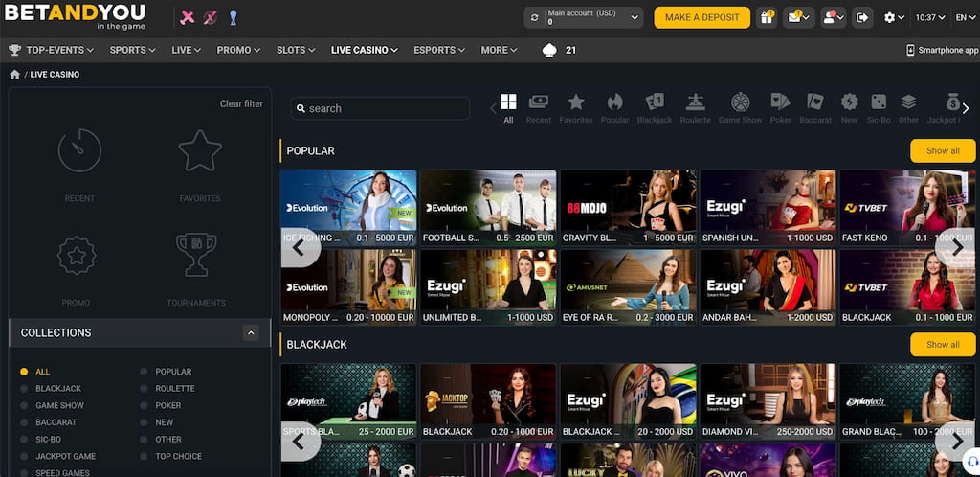This screenshot has height=477, width=980.
Task: Click Show all for POPULAR section
Action: 943,150
